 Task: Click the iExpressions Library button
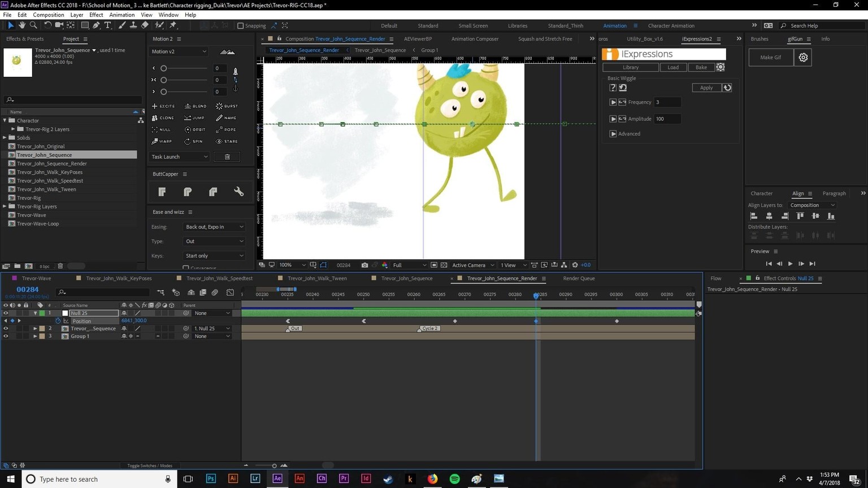631,67
